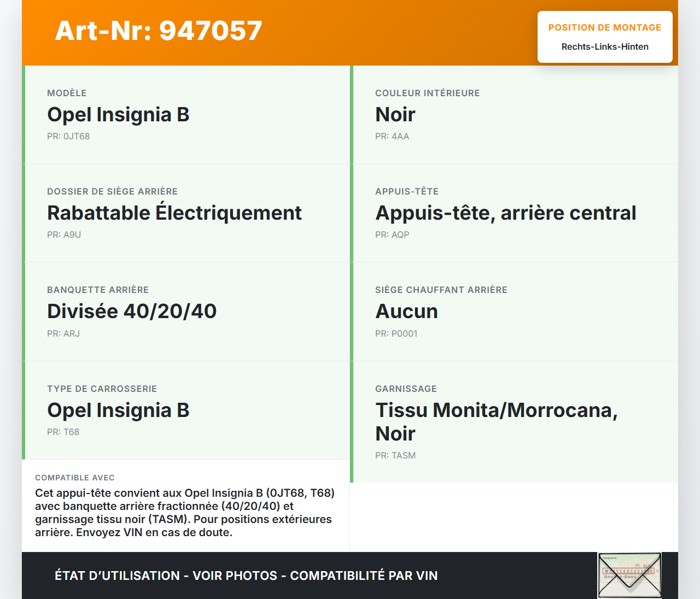Click the Compatible avec description paragraph
The width and height of the screenshot is (700, 599).
[185, 513]
